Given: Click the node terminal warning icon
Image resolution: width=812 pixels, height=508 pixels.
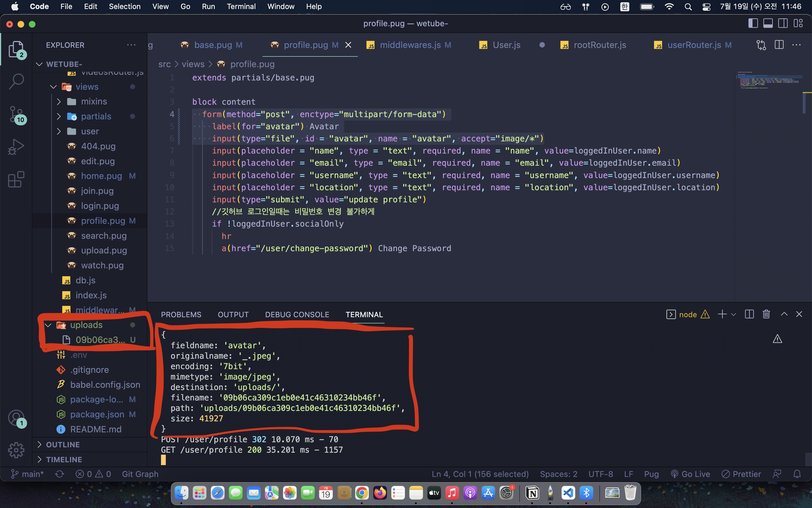Looking at the screenshot, I should click(705, 314).
